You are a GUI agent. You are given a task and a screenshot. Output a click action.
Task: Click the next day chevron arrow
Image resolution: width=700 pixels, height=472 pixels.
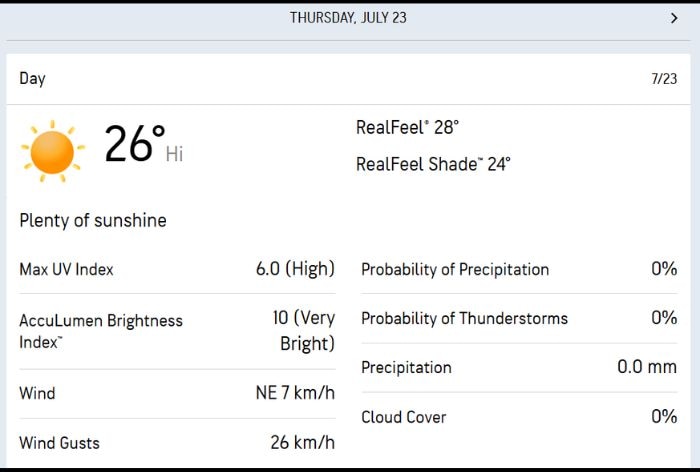(674, 18)
